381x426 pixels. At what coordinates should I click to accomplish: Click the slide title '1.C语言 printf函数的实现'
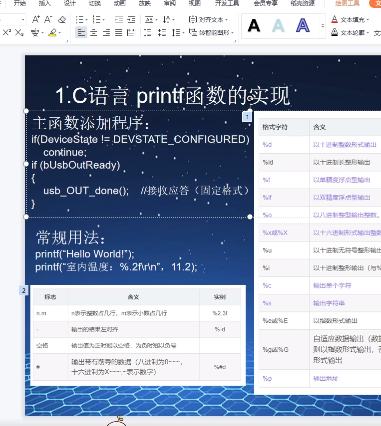[x=173, y=96]
